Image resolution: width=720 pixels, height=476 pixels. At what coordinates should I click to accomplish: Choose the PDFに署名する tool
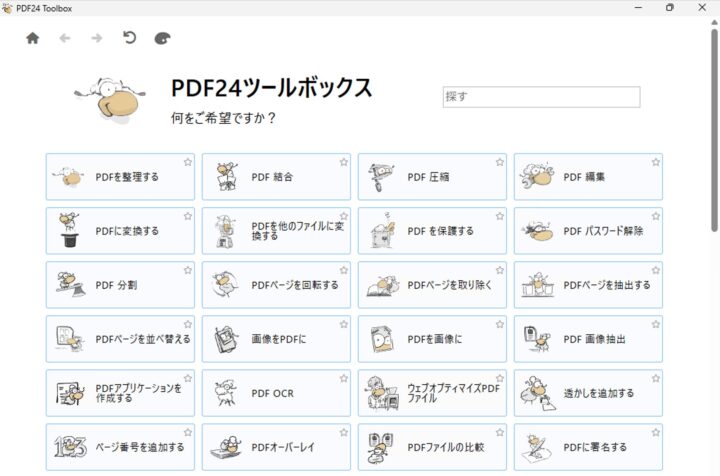588,447
